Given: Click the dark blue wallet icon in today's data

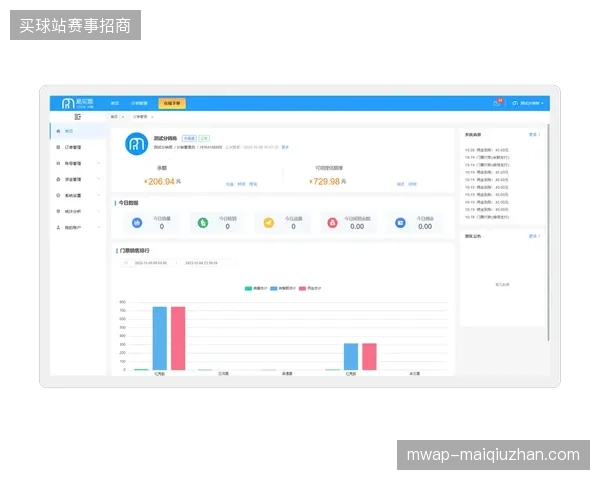Looking at the screenshot, I should point(400,222).
